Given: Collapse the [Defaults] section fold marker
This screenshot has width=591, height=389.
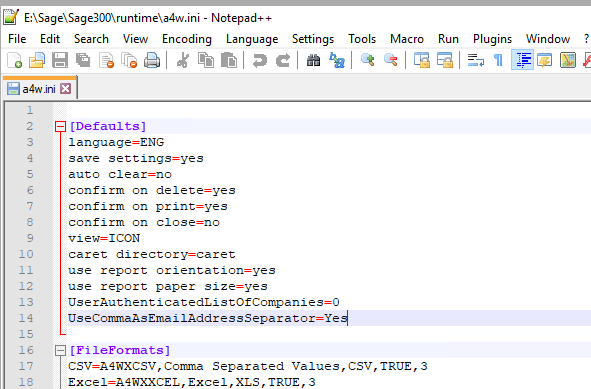Looking at the screenshot, I should coord(60,126).
